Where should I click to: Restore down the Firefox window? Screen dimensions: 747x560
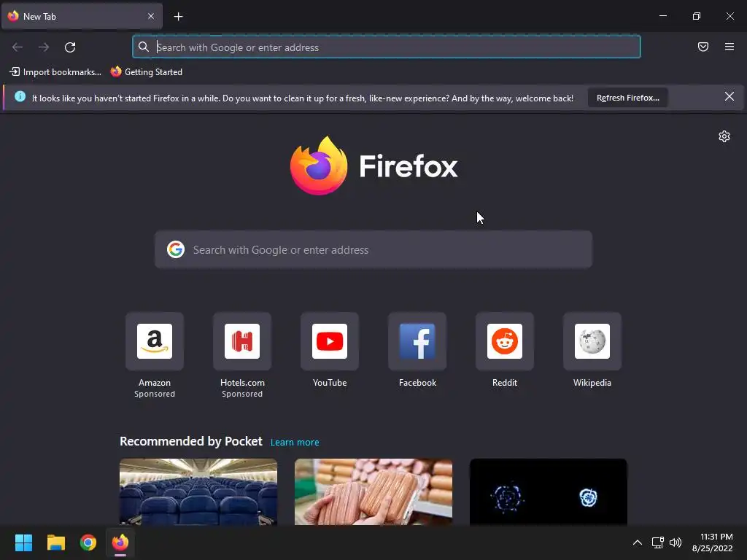pyautogui.click(x=697, y=16)
